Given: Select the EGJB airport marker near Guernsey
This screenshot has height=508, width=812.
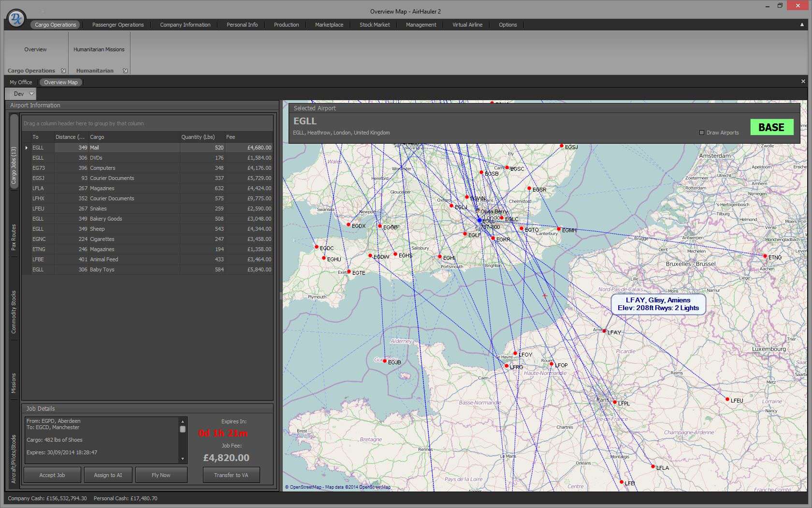Looking at the screenshot, I should (x=385, y=361).
